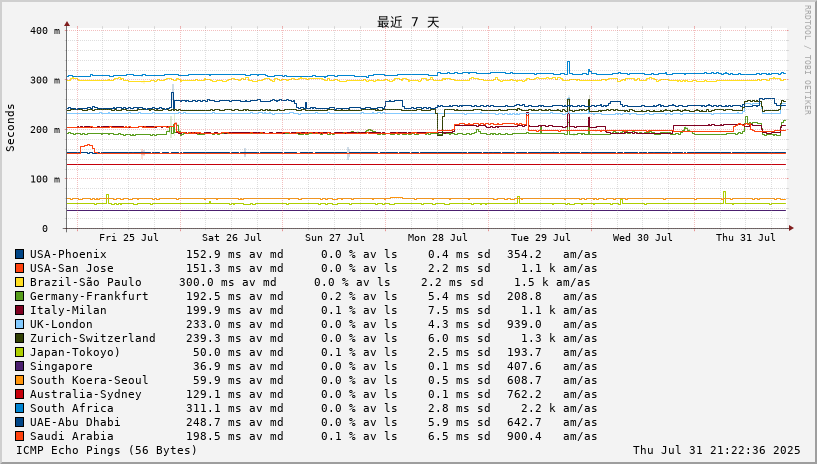The image size is (817, 464).
Task: Click the Singapore purple legend swatch
Action: click(19, 367)
